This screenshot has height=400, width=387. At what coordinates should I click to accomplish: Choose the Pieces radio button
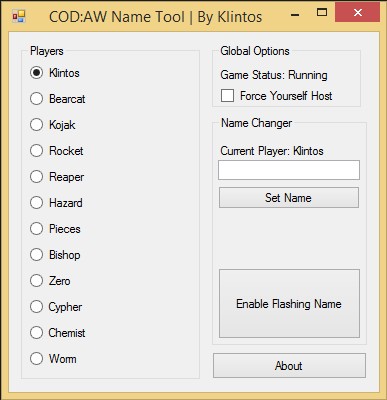[55, 229]
